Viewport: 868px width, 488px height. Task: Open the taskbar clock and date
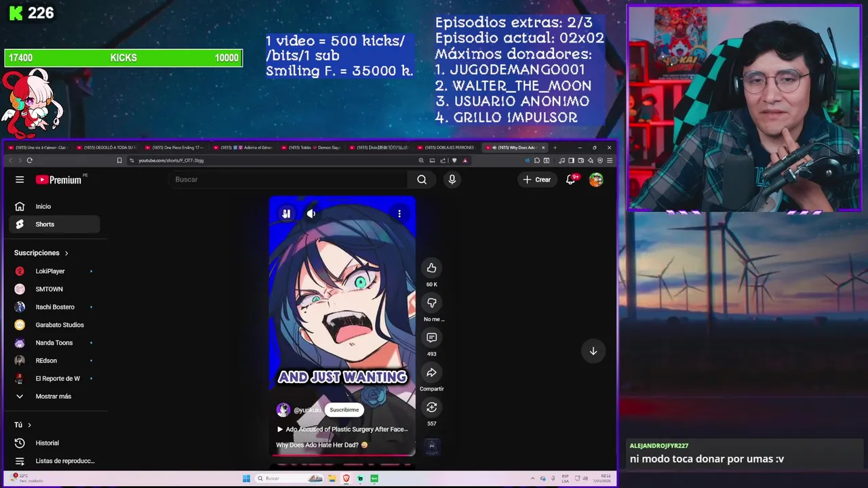click(x=600, y=479)
